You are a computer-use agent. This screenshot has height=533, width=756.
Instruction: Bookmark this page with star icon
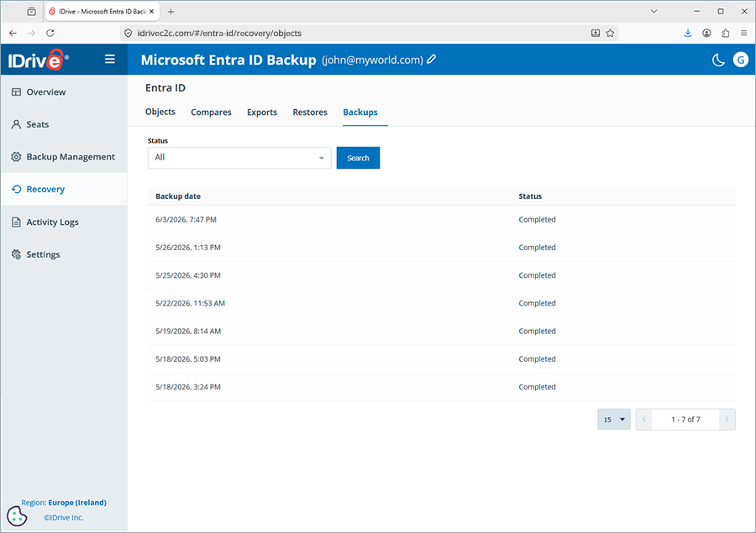(x=610, y=34)
